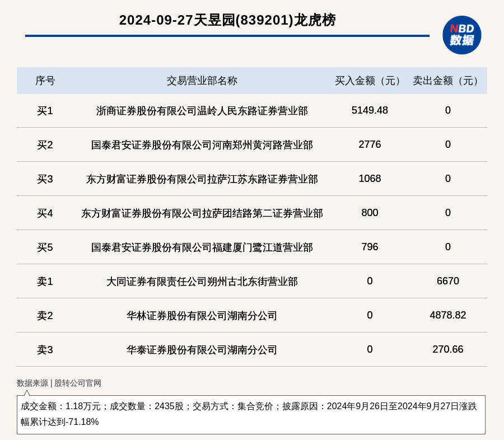Click the 成交金额 summary note box
The image size is (504, 440).
tap(251, 415)
